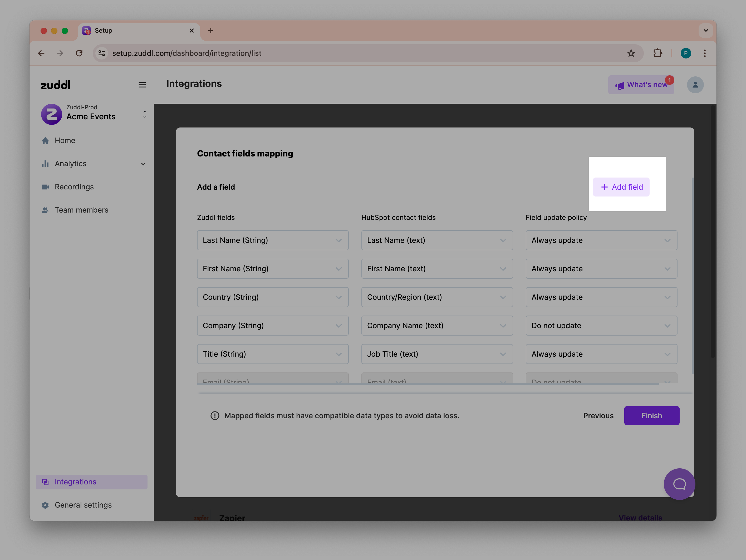Click Finish to complete mapping
Screen dimensions: 746x560
pos(651,416)
